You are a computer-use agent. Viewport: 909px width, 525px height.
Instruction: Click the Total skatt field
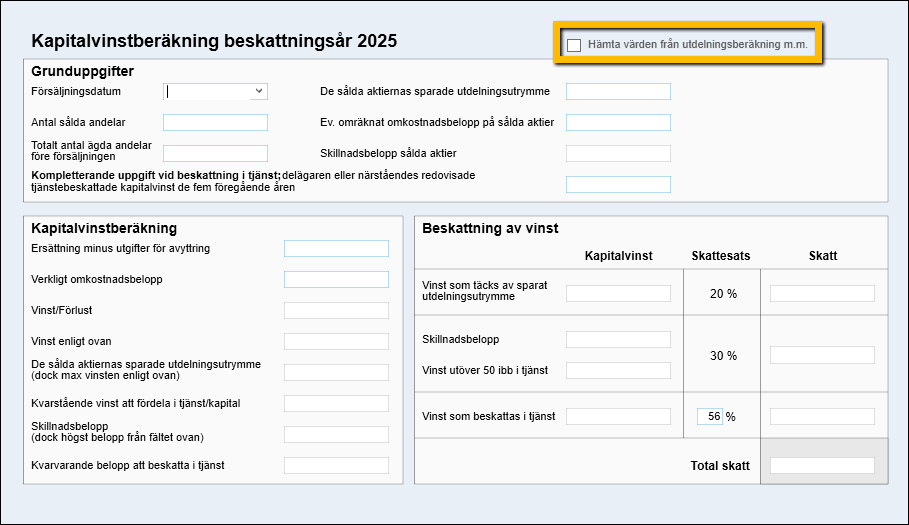click(x=822, y=466)
